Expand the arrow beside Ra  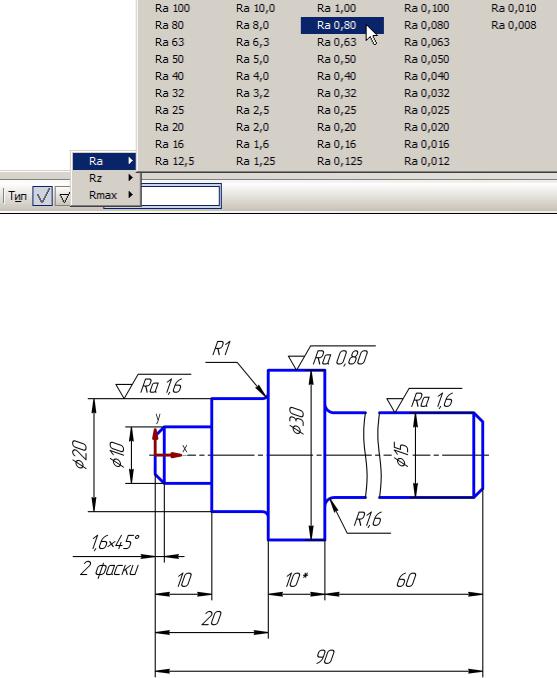click(130, 161)
